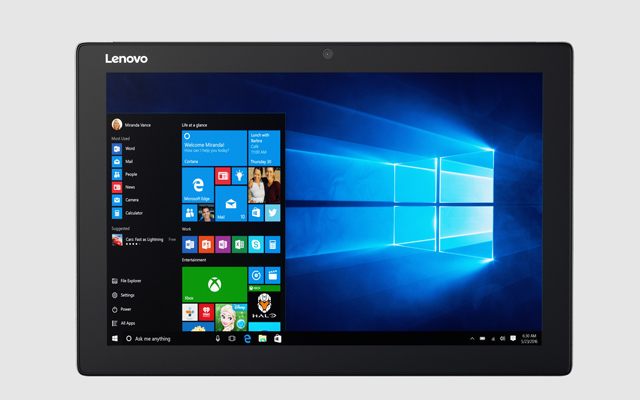The height and width of the screenshot is (400, 640).
Task: Launch Calculator from the Most Used list
Action: coord(127,213)
